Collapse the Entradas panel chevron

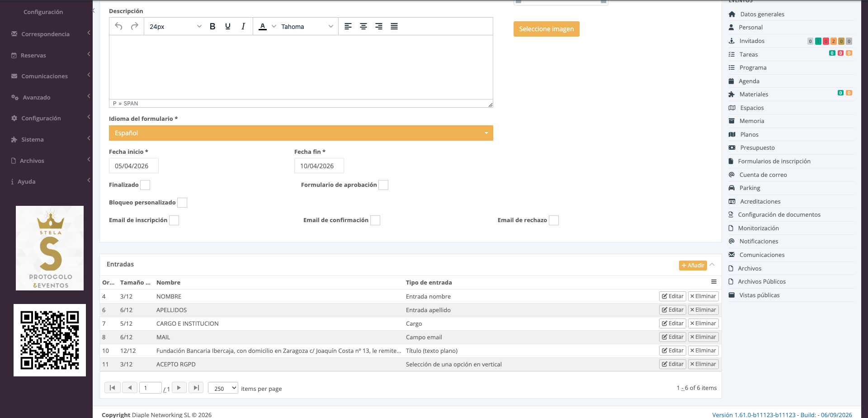pyautogui.click(x=712, y=265)
